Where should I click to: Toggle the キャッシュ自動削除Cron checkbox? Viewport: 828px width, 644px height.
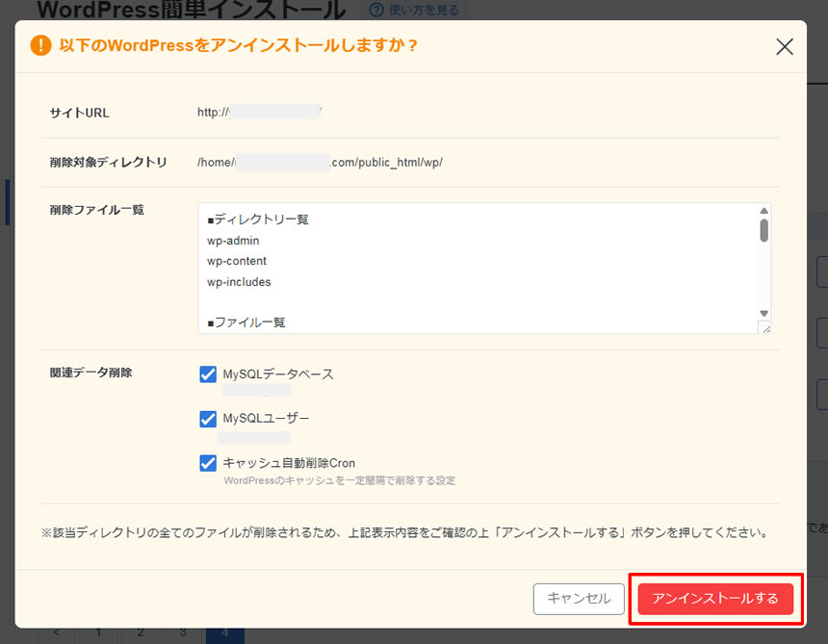pyautogui.click(x=208, y=463)
